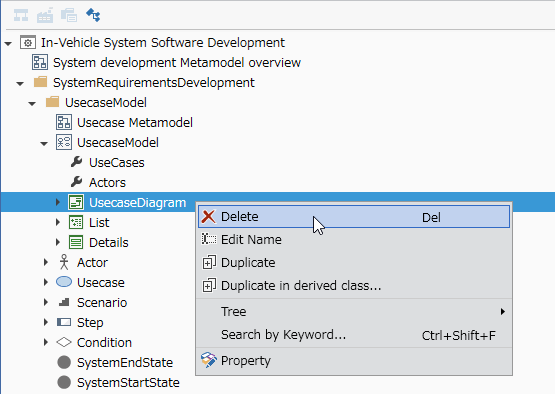Select the SystemEndState tree item label
Screen dimensions: 555x394
pyautogui.click(x=125, y=362)
